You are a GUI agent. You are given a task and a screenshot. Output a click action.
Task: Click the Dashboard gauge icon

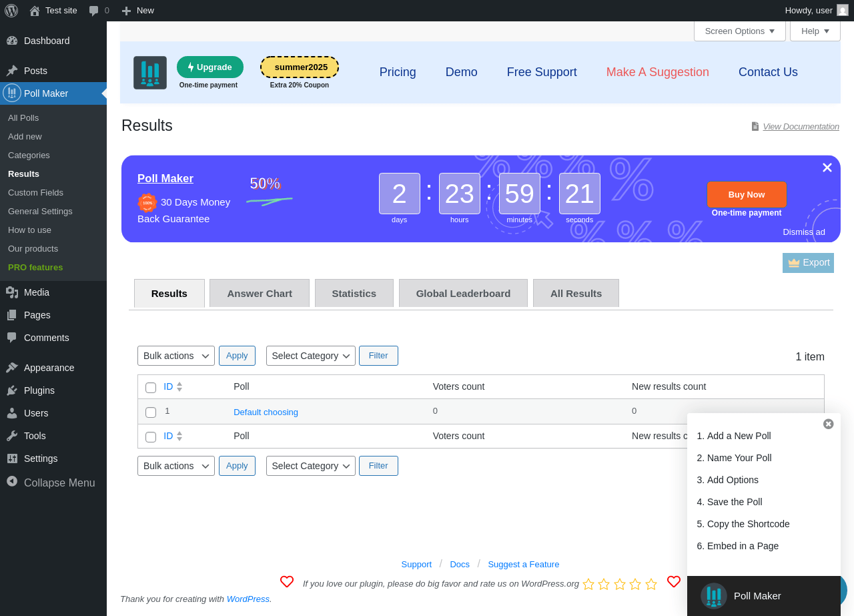(x=12, y=41)
